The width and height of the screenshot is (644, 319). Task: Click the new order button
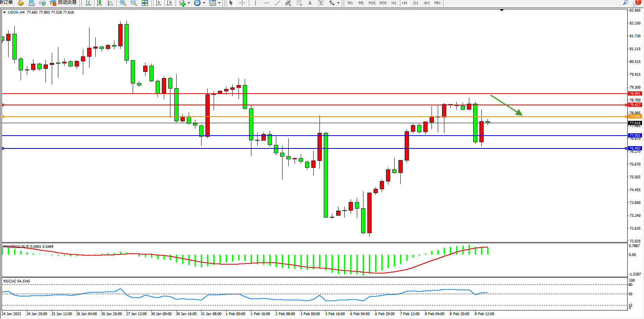point(6,3)
